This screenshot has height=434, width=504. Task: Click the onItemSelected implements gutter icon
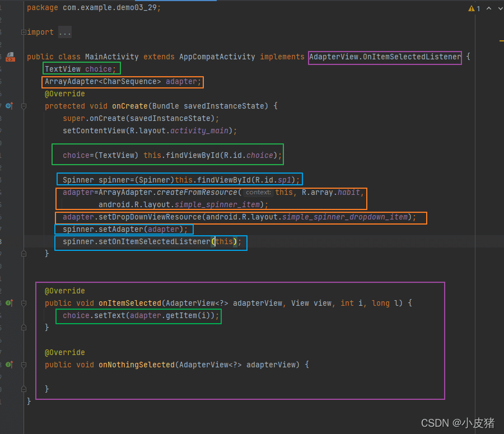point(10,303)
